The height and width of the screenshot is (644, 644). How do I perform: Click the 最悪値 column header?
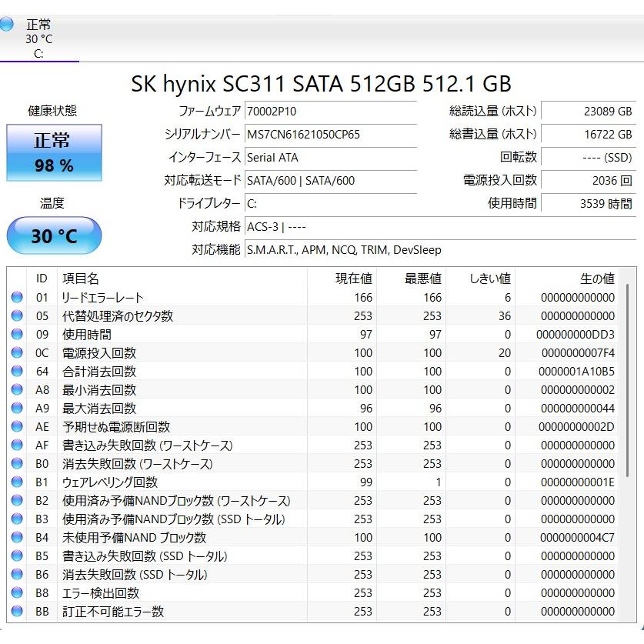coord(412,279)
